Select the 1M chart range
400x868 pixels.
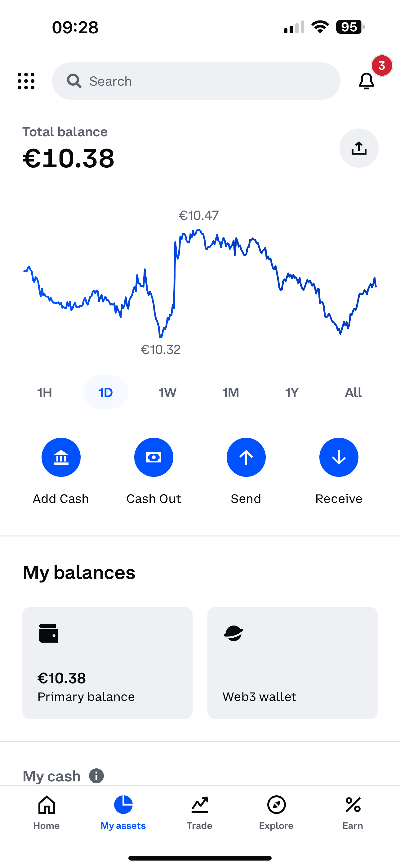[x=231, y=392]
